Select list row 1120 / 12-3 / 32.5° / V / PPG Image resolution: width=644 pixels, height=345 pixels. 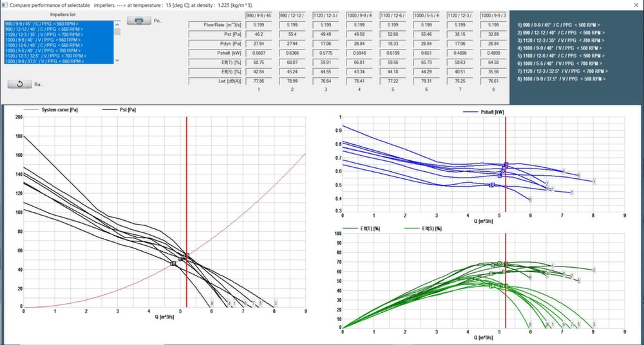pyautogui.click(x=59, y=56)
